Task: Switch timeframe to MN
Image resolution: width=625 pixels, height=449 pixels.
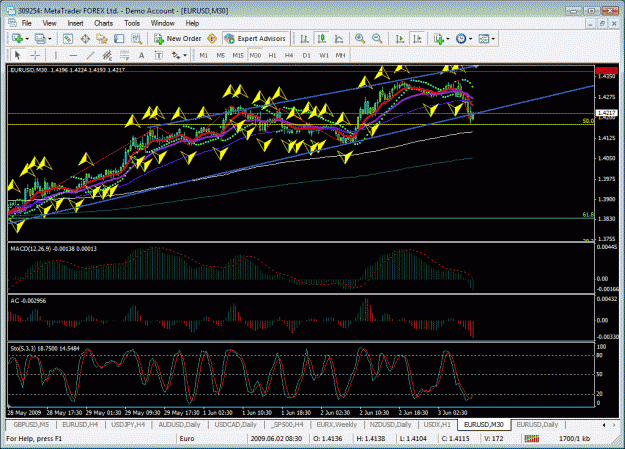Action: 340,55
